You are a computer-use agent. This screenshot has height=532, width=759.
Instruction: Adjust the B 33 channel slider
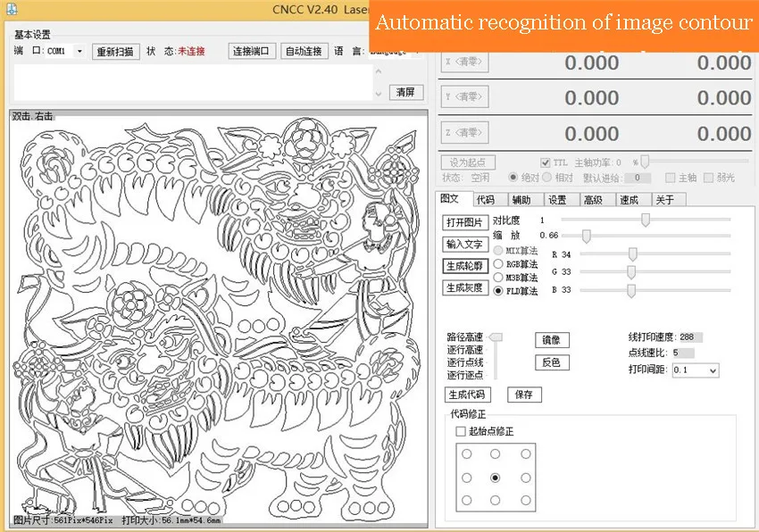(x=631, y=290)
